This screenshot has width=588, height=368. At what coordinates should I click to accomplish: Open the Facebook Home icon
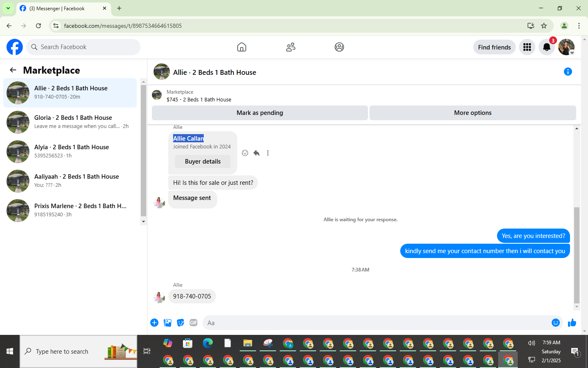(x=242, y=47)
